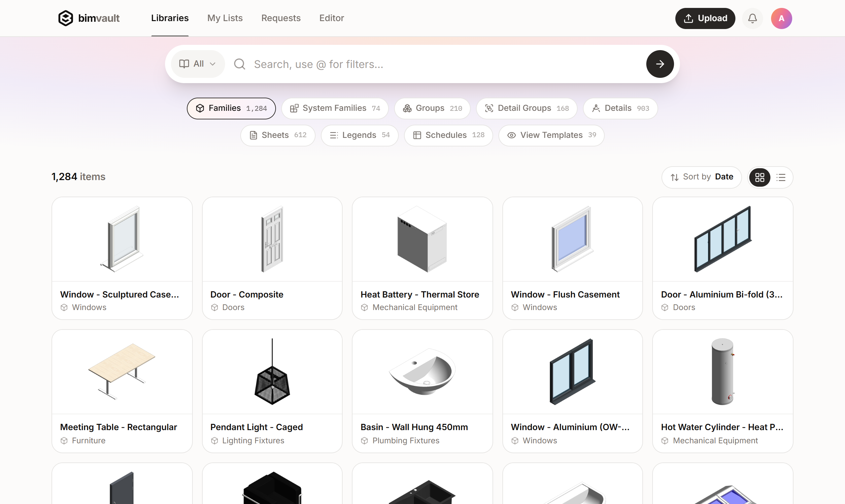Open Window - Sculptured Casement thumbnail

click(x=122, y=239)
